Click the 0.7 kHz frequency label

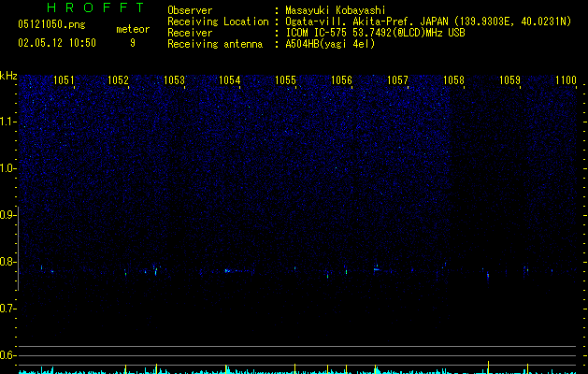pos(7,309)
